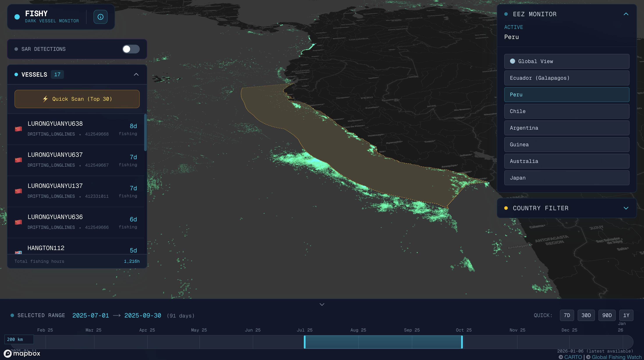644x360 pixels.
Task: Click China flag icon for LURONGYUANYU636
Action: point(18,222)
